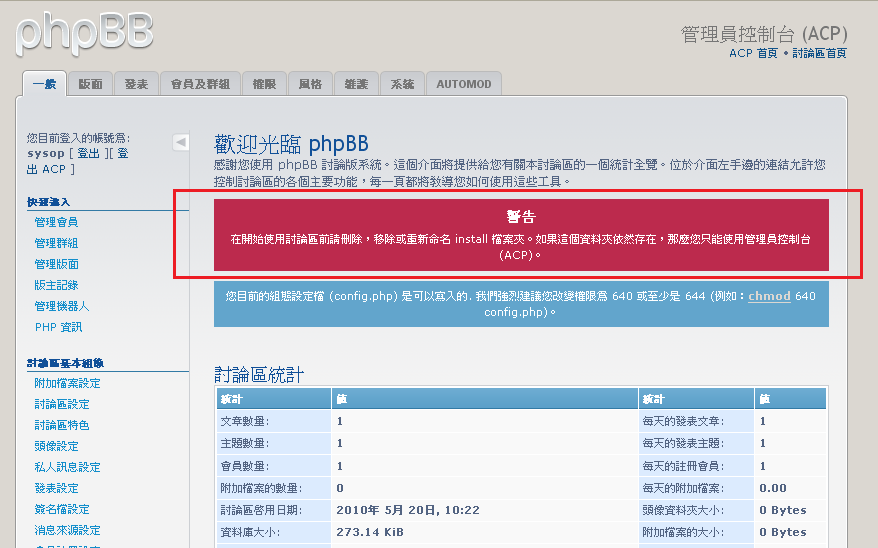Open 版主記錄 from the sidebar
878x548 pixels.
tap(56, 285)
